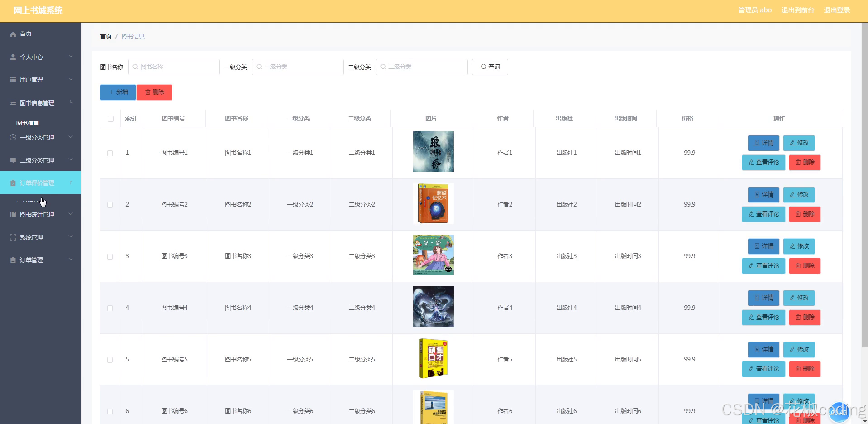Check the checkbox for 图书编号3 row
Viewport: 868px width, 424px height.
(x=110, y=256)
